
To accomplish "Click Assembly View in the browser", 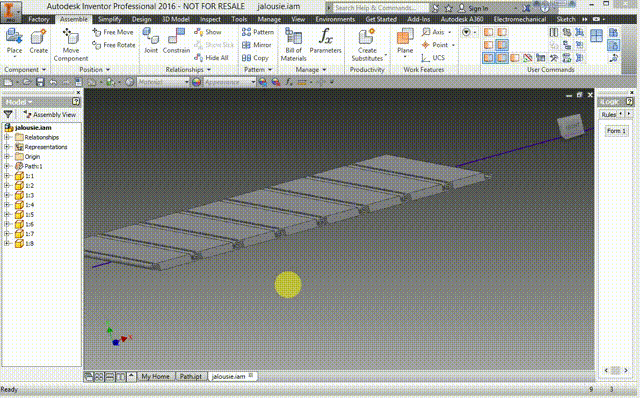I will (x=50, y=114).
